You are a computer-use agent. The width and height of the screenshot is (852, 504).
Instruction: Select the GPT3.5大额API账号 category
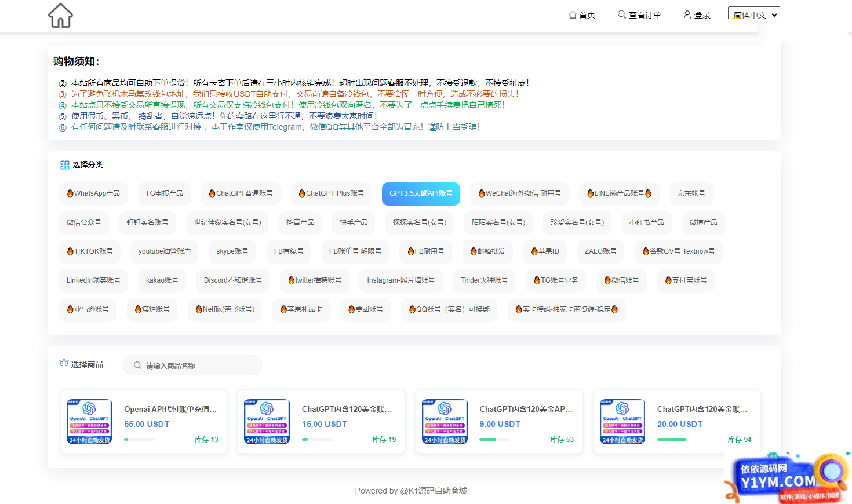[421, 193]
